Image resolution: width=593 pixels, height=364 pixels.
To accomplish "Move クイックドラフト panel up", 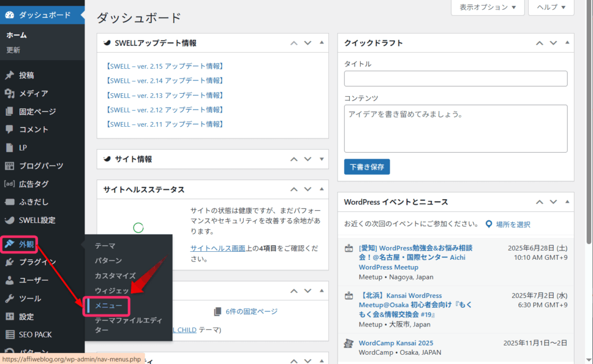I will pyautogui.click(x=539, y=43).
